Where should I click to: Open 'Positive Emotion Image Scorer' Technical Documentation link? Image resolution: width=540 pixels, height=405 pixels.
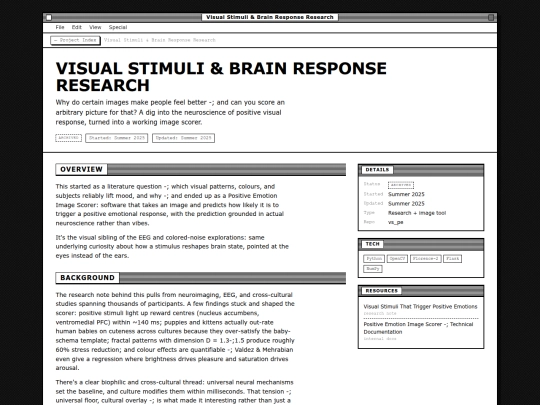(419, 328)
